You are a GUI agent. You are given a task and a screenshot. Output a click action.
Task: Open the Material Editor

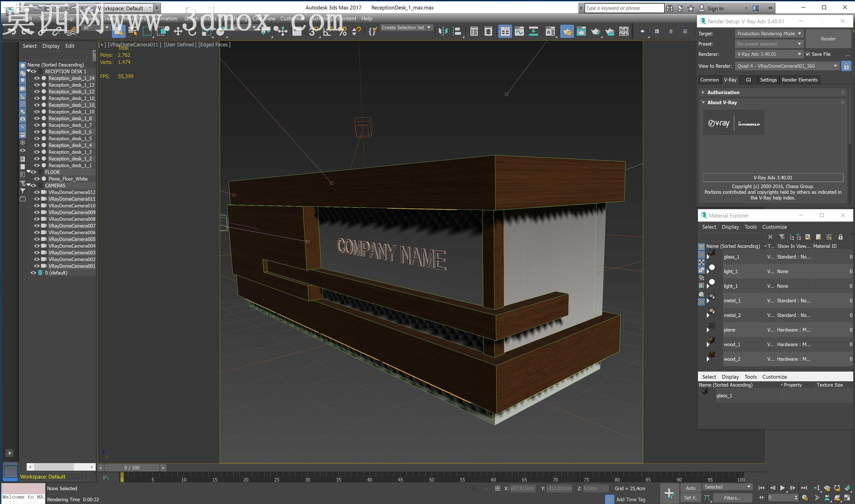(x=550, y=32)
